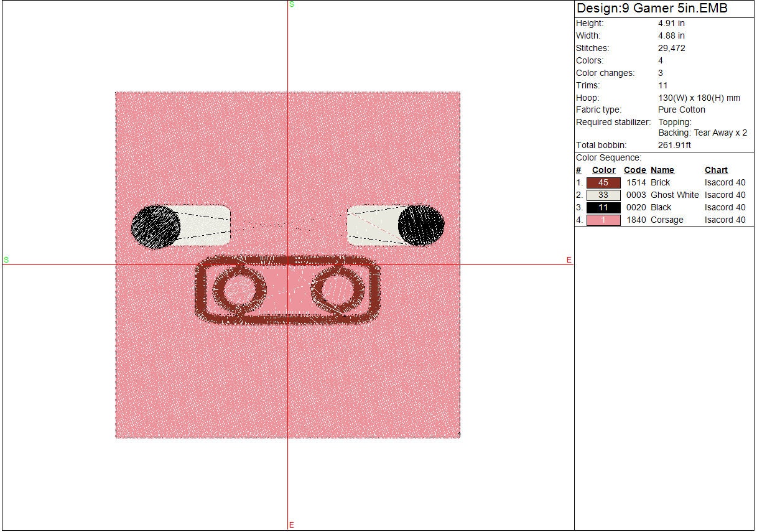757x532 pixels.
Task: Select the Ghost White swatch numbered 33
Action: 603,195
